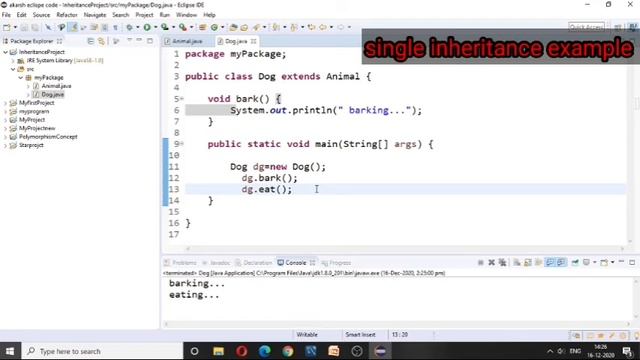640x360 pixels.
Task: Start debugging with the Debug bug icon
Action: pyautogui.click(x=129, y=27)
